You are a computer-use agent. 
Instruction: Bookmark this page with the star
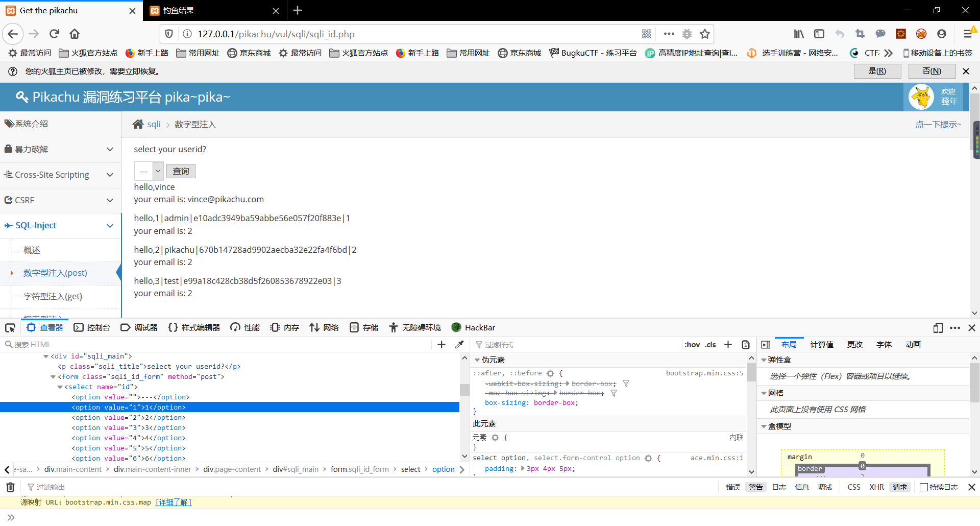click(705, 34)
